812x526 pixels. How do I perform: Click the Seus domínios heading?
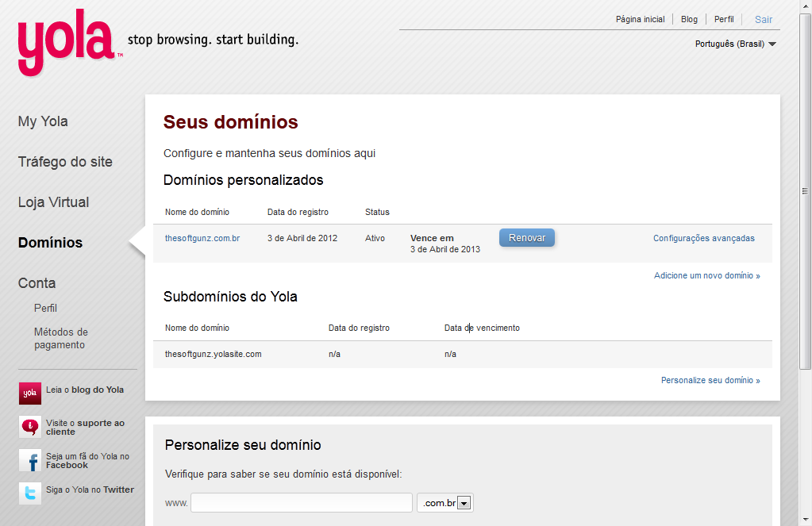[x=231, y=122]
